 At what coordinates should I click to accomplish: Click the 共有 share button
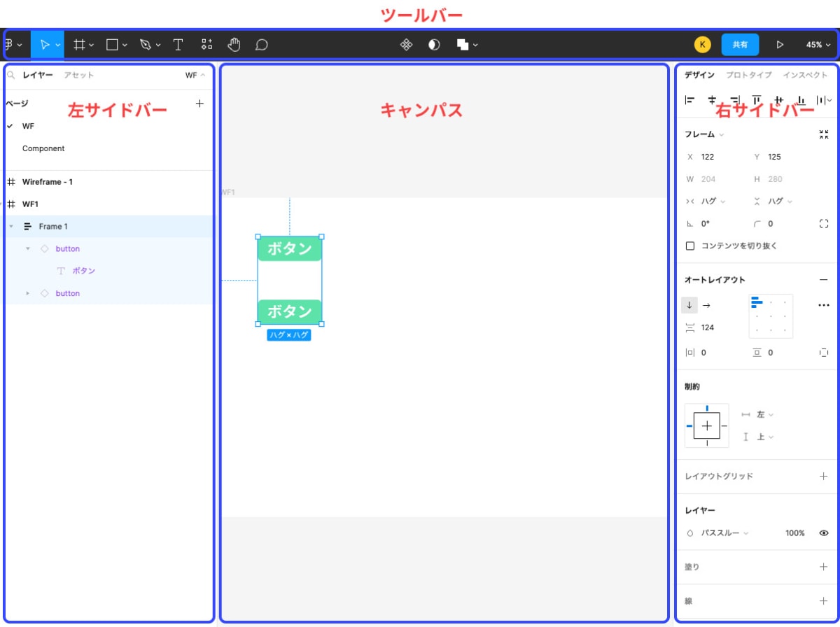tap(740, 44)
